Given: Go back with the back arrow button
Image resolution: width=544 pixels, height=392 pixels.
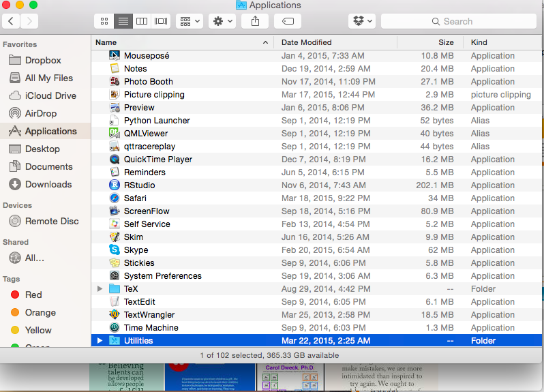Looking at the screenshot, I should click(x=11, y=22).
